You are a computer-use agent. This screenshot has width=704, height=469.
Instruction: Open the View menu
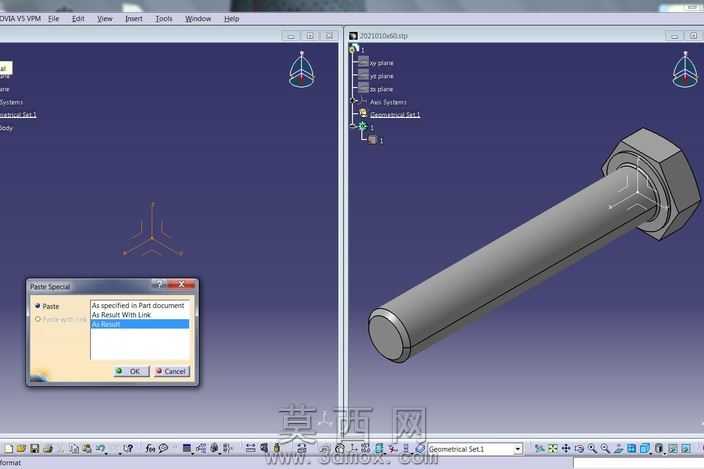click(105, 19)
